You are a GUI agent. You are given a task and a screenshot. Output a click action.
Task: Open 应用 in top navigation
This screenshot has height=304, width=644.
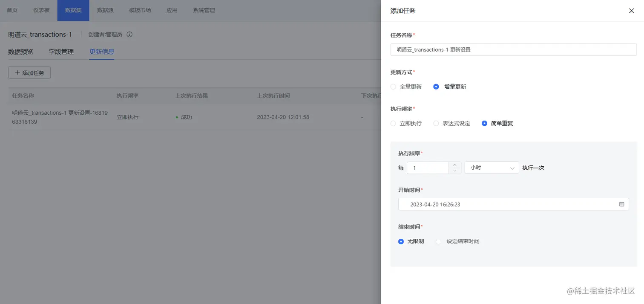pyautogui.click(x=172, y=10)
